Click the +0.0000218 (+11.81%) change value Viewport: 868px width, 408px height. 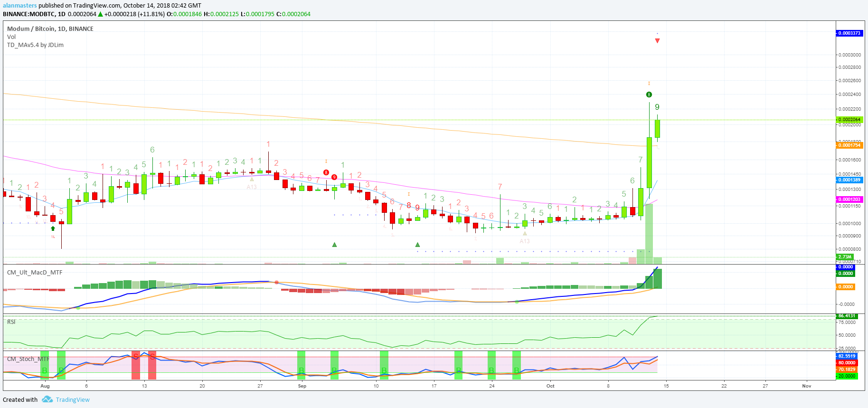click(134, 14)
